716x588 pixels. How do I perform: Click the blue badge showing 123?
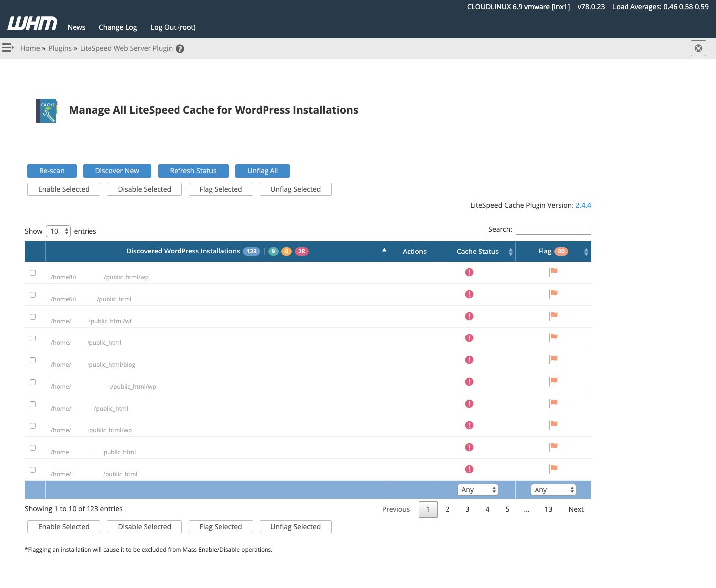252,252
